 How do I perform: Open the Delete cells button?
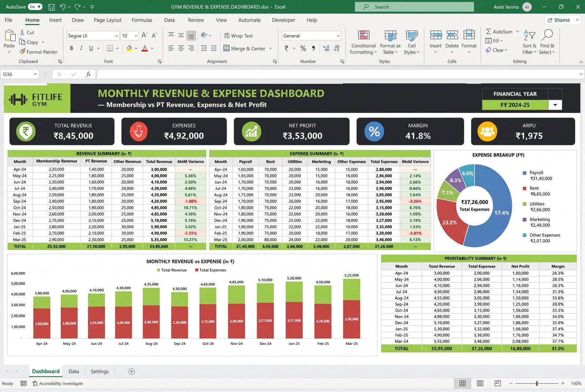tap(452, 42)
